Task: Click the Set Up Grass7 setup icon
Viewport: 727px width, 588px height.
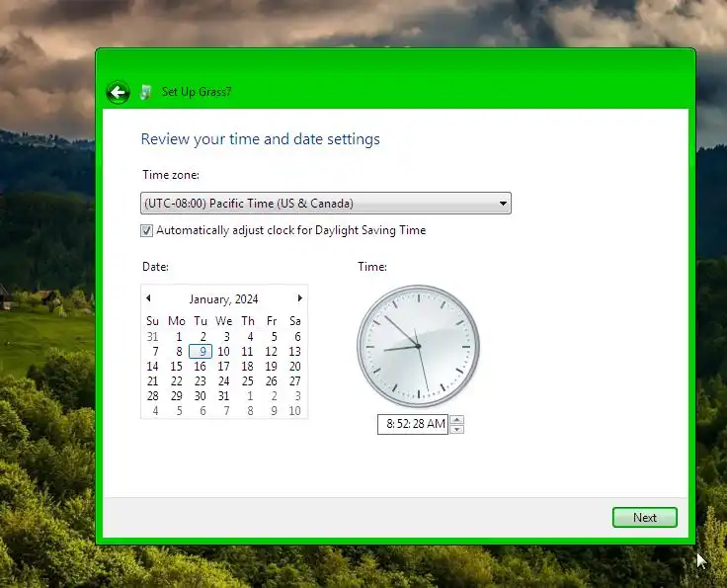Action: [x=145, y=92]
